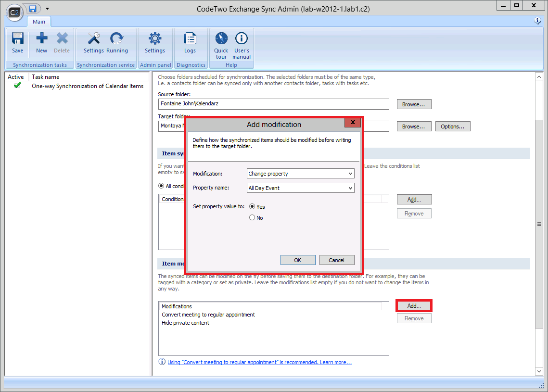Image resolution: width=548 pixels, height=392 pixels.
Task: Click the C2 application logo button
Action: (x=14, y=13)
